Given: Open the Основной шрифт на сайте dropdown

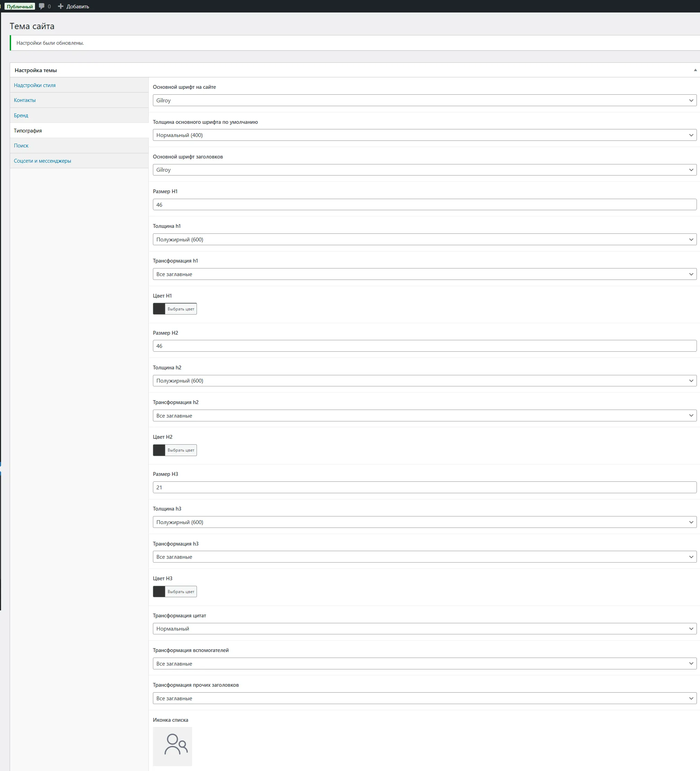Looking at the screenshot, I should pyautogui.click(x=424, y=100).
